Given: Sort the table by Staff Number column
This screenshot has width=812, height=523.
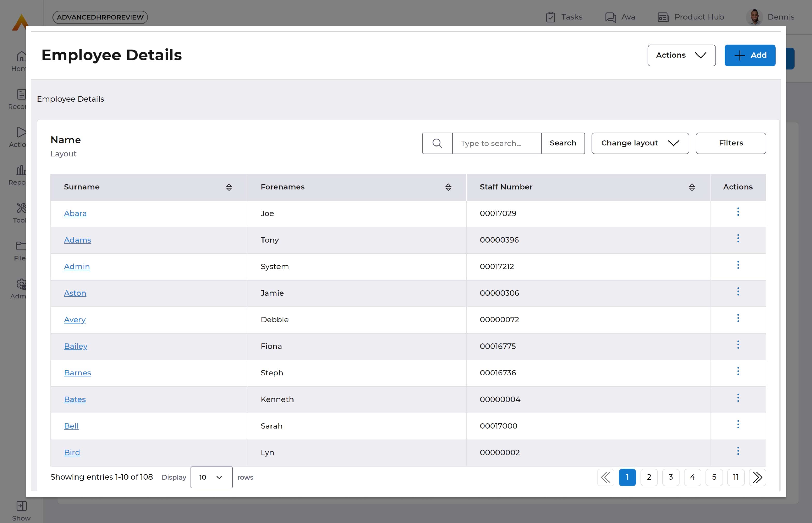Looking at the screenshot, I should pyautogui.click(x=692, y=187).
